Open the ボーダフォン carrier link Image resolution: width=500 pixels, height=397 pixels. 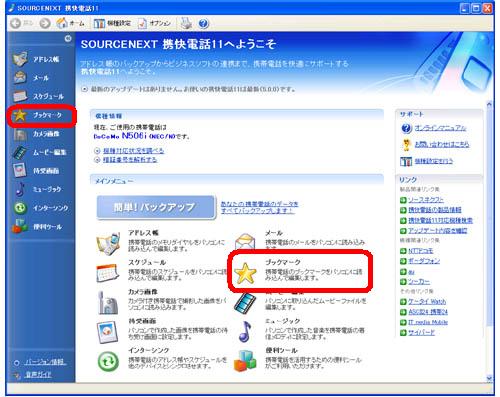(x=424, y=261)
